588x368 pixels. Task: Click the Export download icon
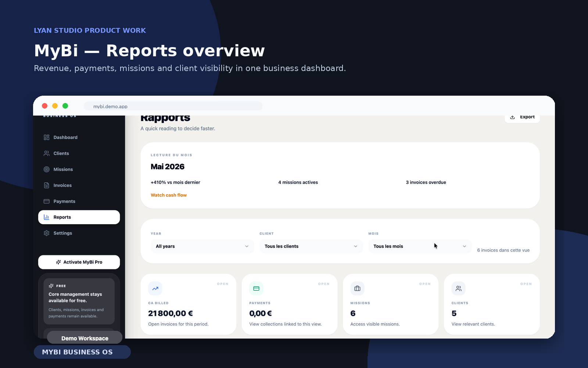point(512,117)
